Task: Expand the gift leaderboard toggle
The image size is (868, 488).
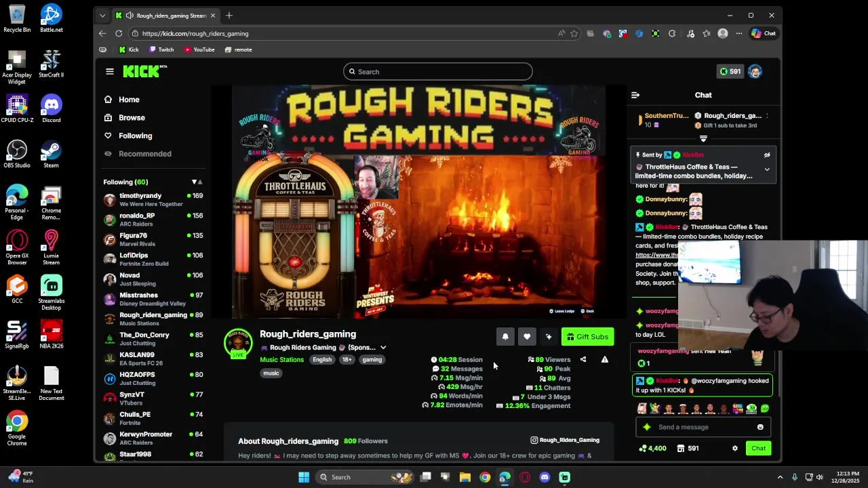Action: (703, 138)
